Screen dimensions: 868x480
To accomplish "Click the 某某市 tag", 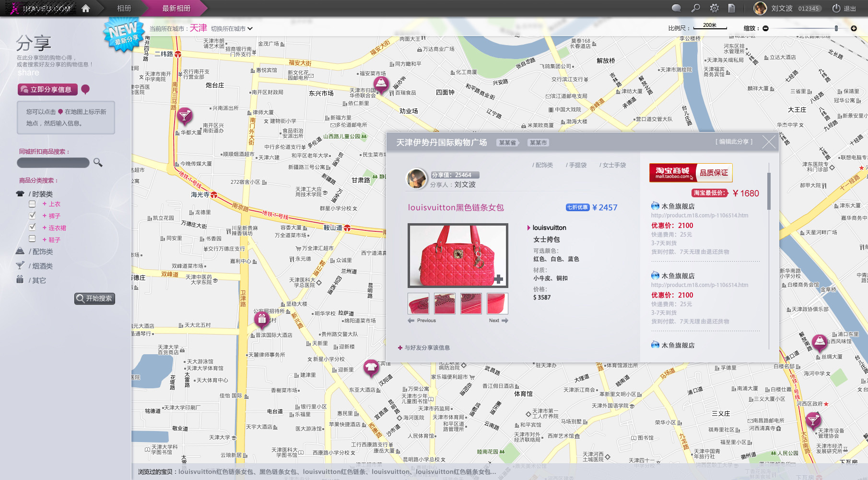I will 538,143.
